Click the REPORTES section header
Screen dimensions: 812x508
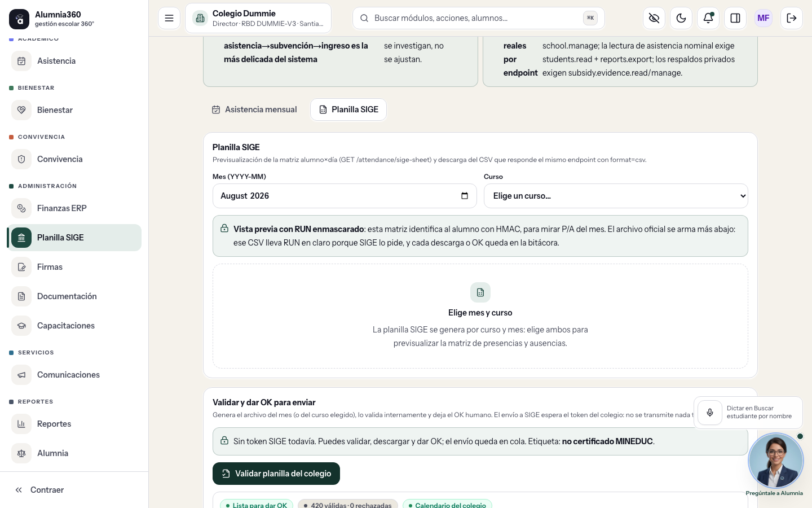tap(36, 402)
